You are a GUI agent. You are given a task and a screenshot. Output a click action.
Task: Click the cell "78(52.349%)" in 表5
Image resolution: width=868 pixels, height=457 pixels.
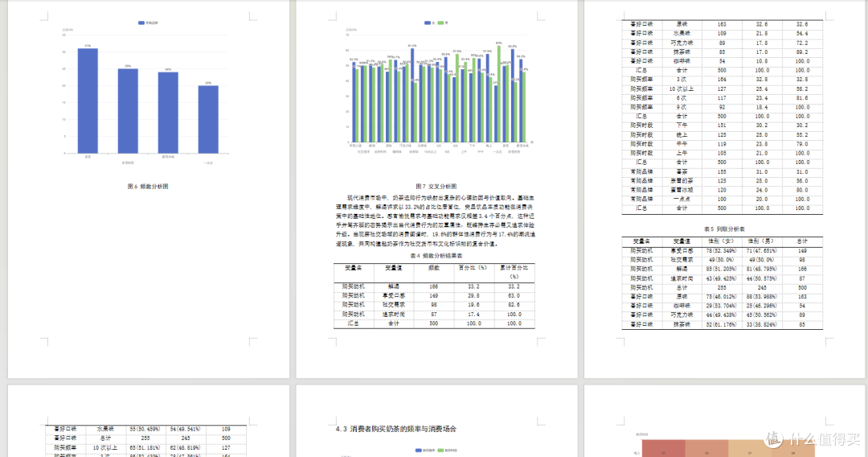pos(721,251)
